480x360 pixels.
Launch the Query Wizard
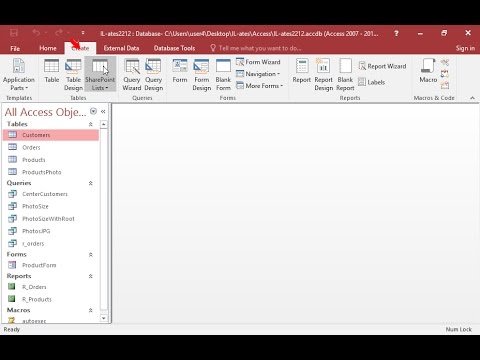coord(132,74)
